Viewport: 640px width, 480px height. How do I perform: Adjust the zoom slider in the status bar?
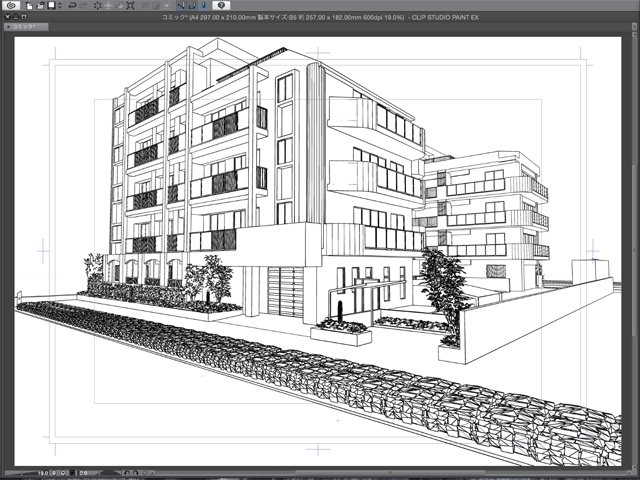(x=20, y=473)
